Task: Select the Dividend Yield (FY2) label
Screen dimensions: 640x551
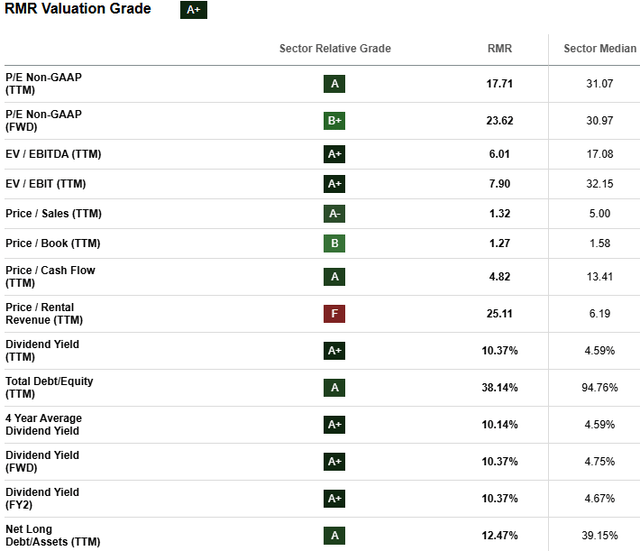Action: coord(42,498)
